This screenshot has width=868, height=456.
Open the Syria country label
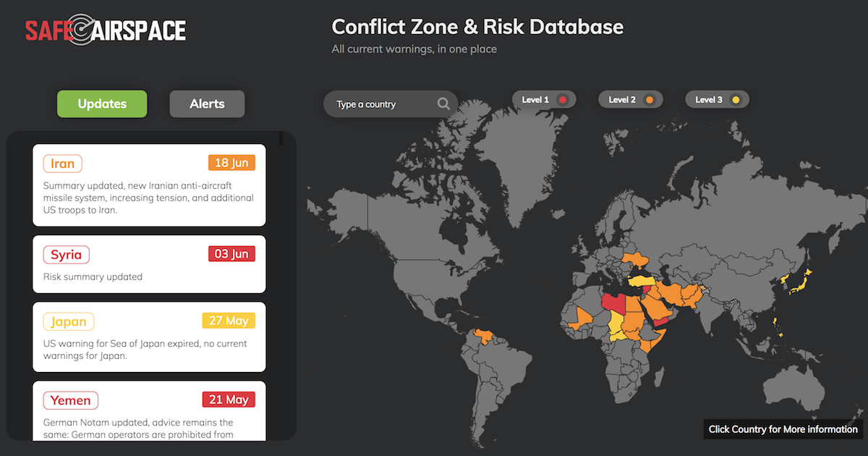pos(66,254)
